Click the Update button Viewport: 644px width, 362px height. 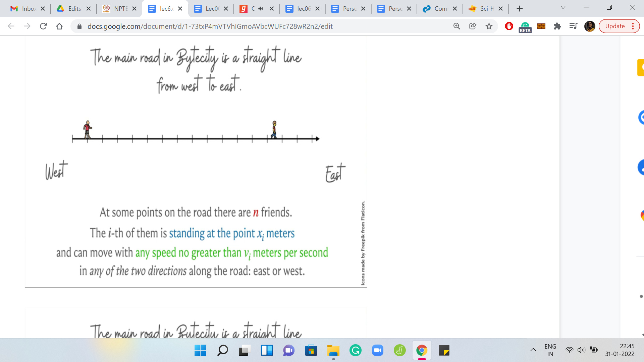[614, 26]
